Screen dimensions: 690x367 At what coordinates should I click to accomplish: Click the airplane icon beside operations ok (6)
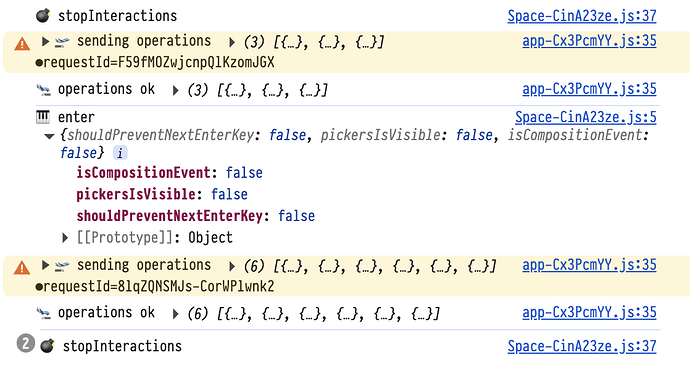point(43,313)
